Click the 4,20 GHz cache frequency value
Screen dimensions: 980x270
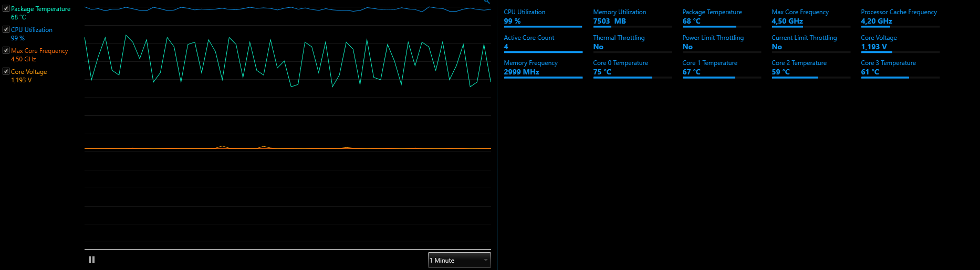[x=876, y=21]
